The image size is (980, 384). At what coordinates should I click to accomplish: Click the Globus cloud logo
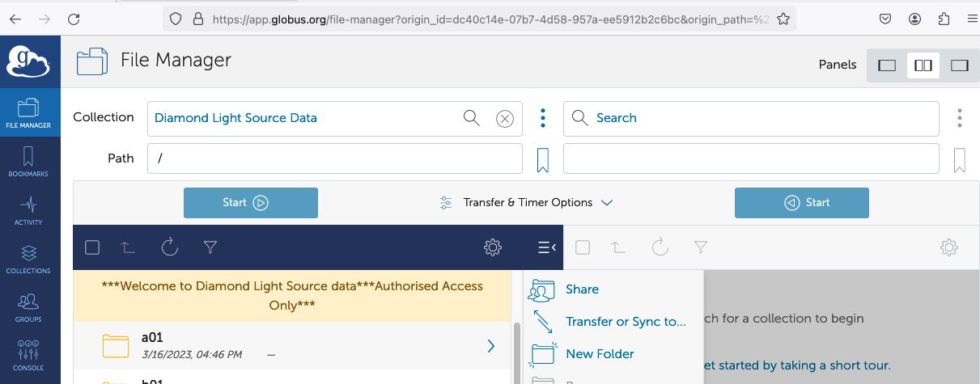click(x=29, y=61)
